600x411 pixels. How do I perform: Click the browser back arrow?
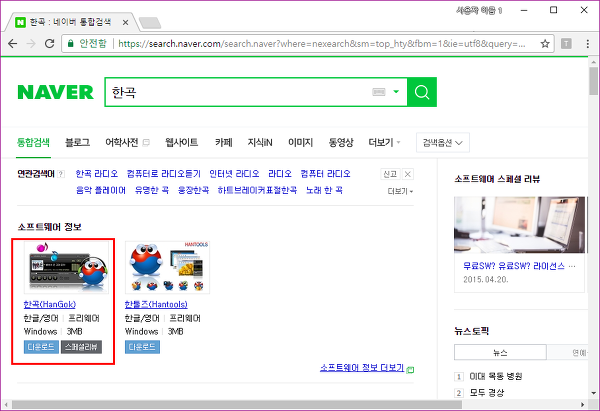[13, 44]
